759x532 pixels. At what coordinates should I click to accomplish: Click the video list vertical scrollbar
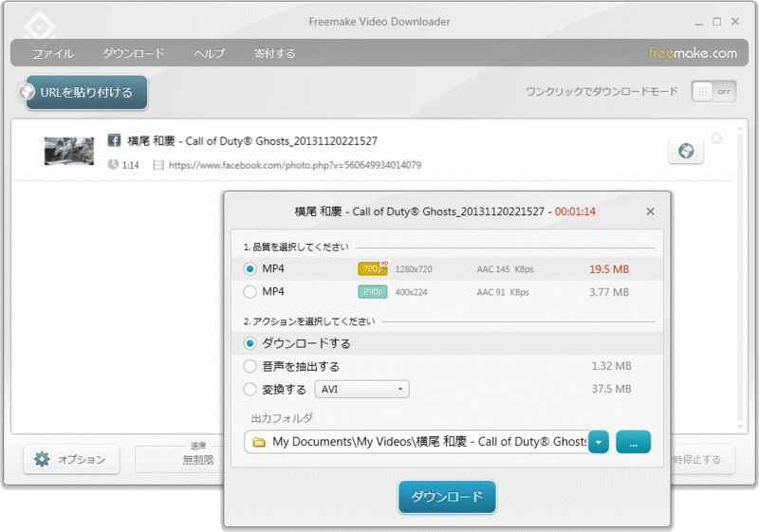(x=740, y=276)
